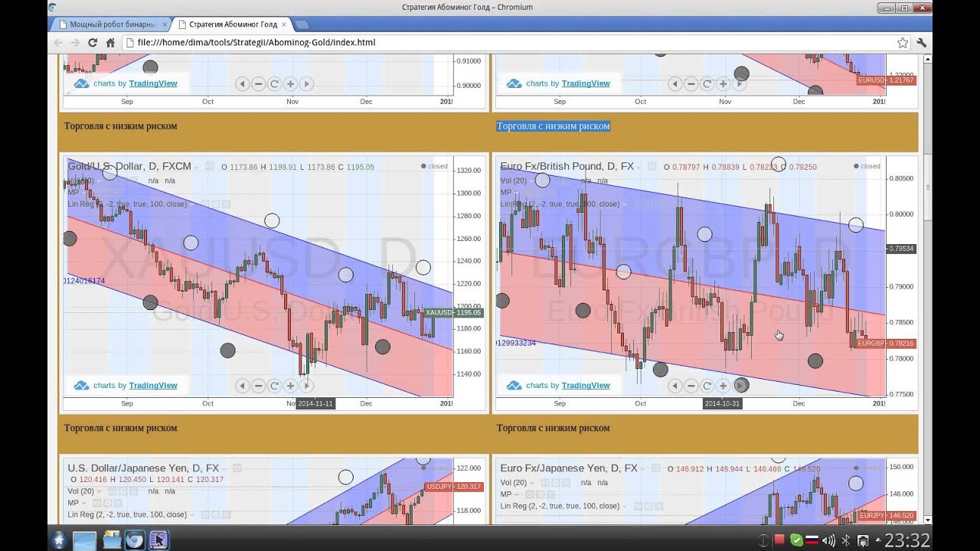Bookmark this page with the star icon
980x551 pixels.
pyautogui.click(x=903, y=43)
